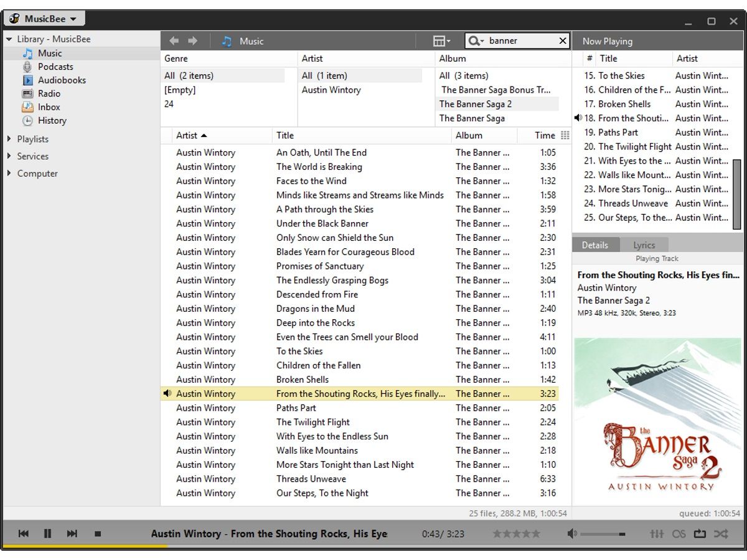Enable Last.fm scrobbling
Screen dimensions: 747x560
click(679, 533)
